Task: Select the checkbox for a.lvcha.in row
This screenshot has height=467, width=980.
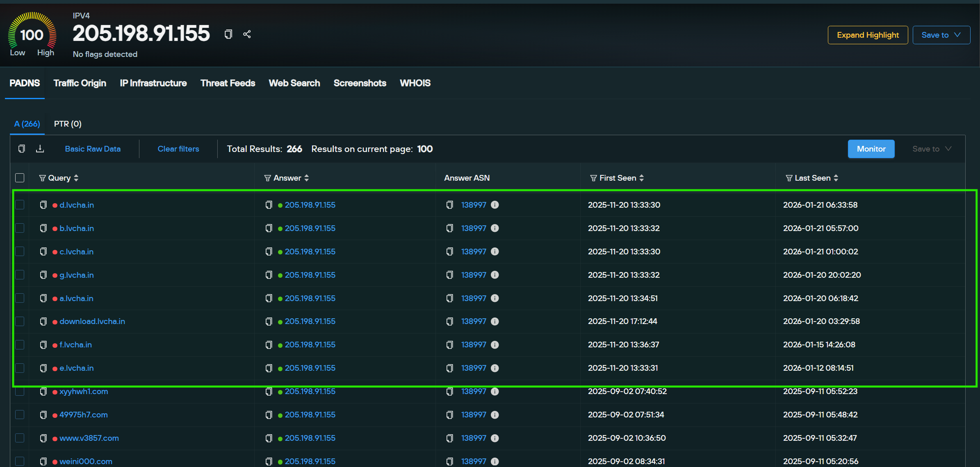Action: pos(20,298)
